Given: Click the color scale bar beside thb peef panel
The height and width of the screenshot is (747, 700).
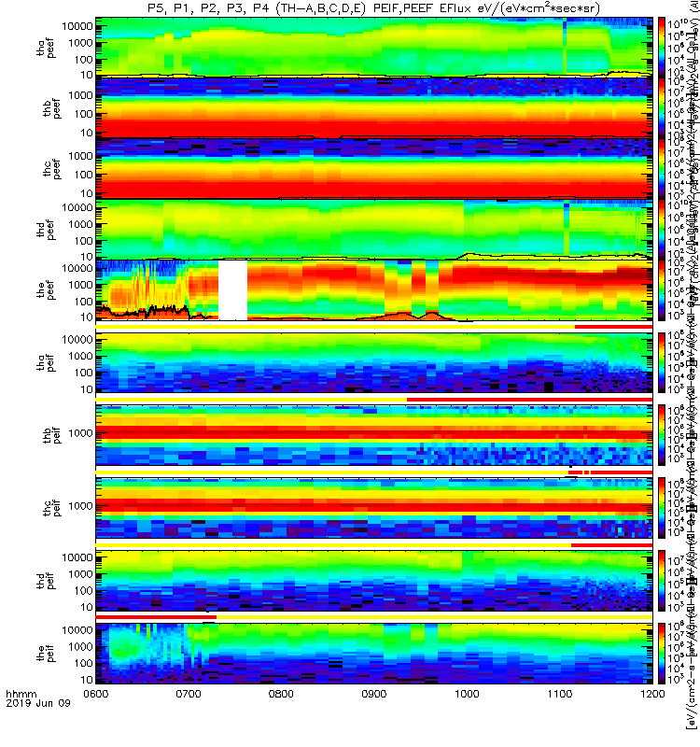Looking at the screenshot, I should [662, 107].
